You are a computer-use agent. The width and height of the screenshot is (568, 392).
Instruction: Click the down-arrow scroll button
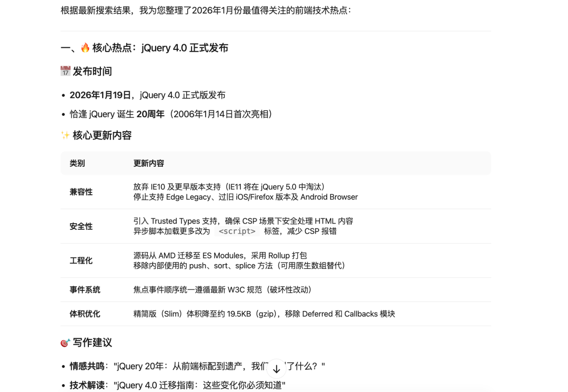276,368
